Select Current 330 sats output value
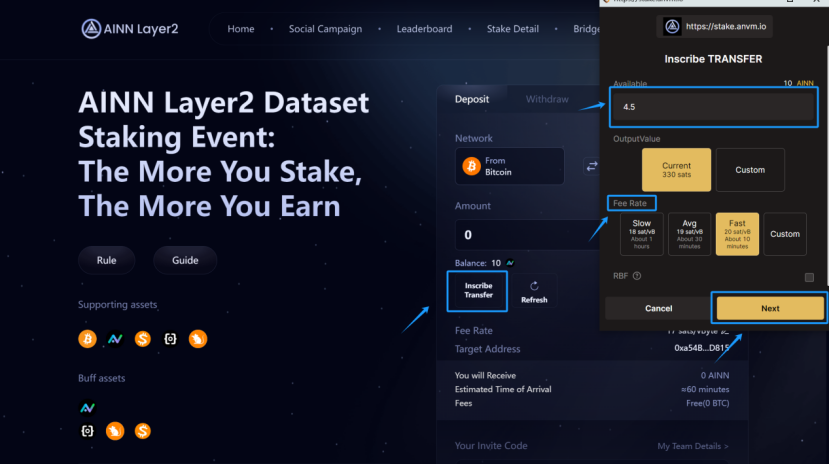830x465 pixels. tap(676, 169)
